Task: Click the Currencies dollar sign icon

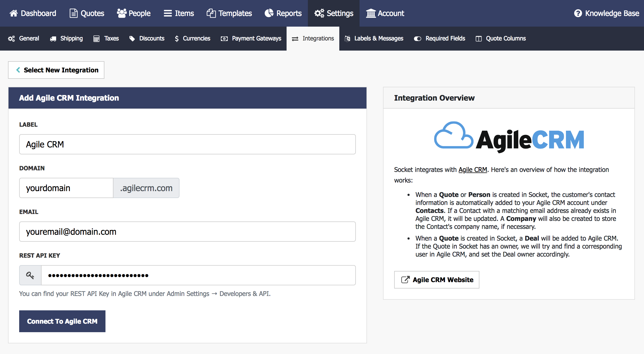Action: tap(177, 39)
